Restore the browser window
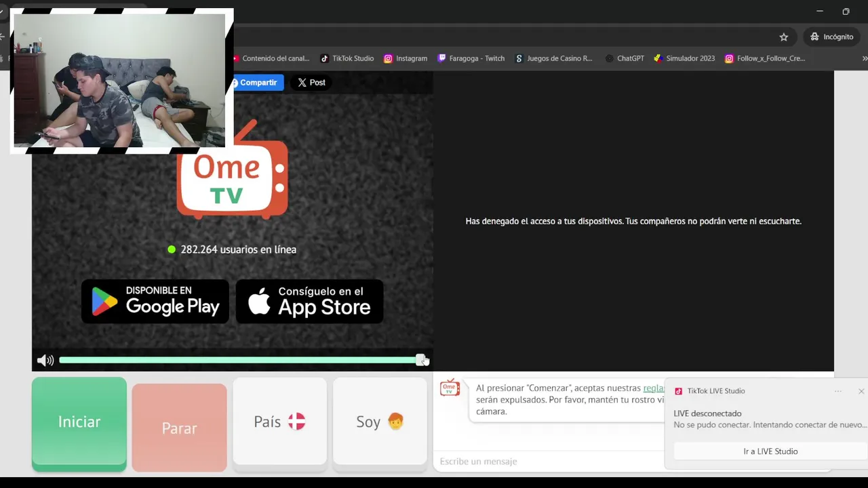The width and height of the screenshot is (868, 488). (x=846, y=11)
